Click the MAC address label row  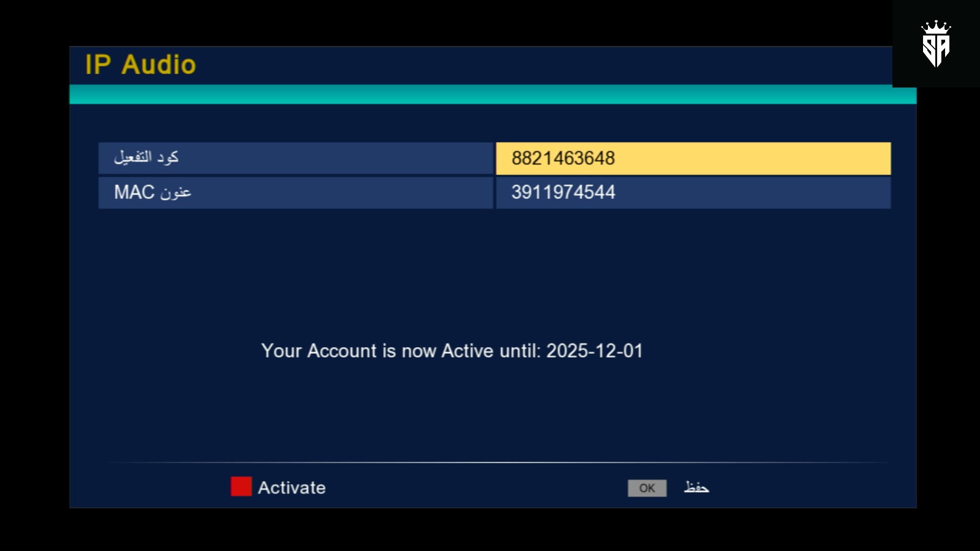tap(296, 193)
